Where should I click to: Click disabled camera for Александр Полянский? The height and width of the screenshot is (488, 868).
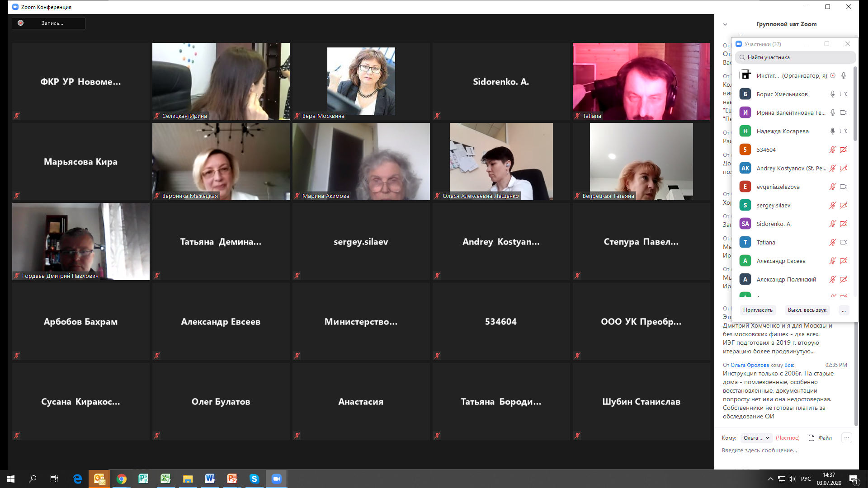(844, 279)
